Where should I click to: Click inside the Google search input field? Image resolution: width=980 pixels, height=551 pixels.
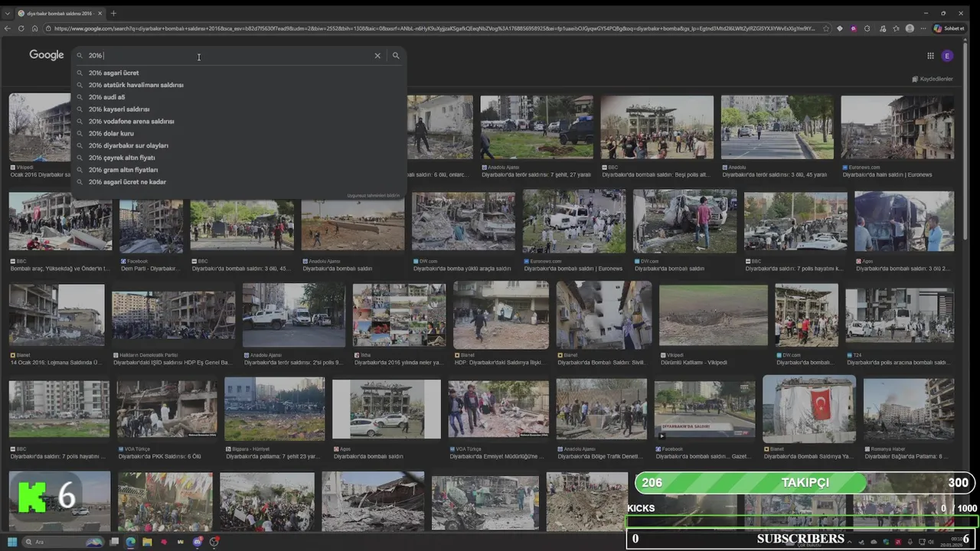click(x=230, y=55)
